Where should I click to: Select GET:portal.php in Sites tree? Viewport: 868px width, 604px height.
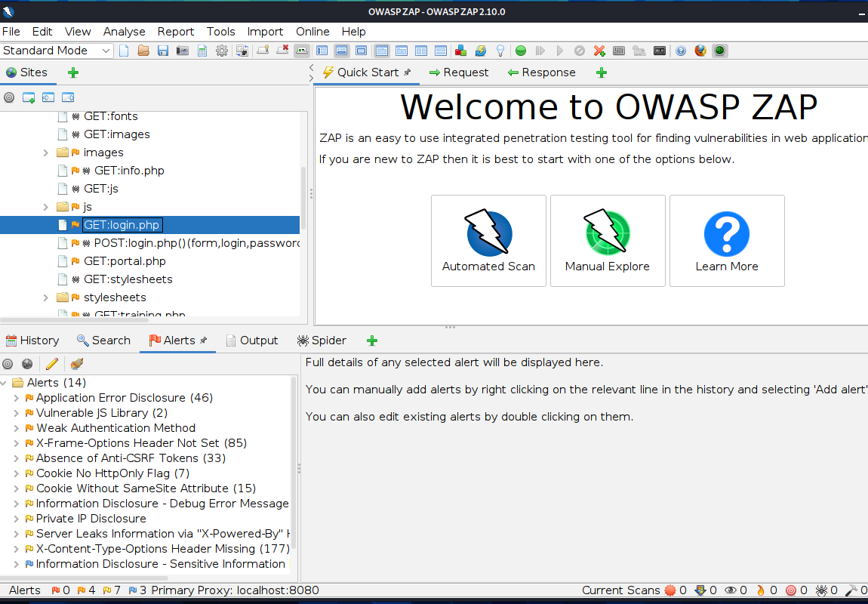(125, 261)
